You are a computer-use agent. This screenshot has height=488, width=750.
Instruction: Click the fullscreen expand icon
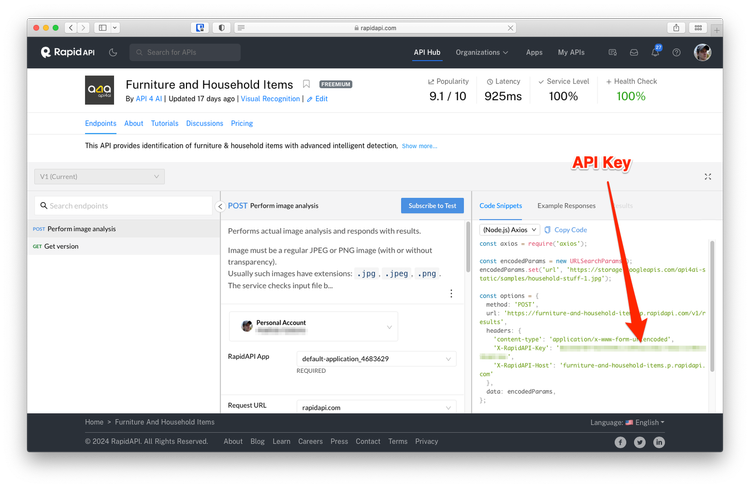pos(707,177)
